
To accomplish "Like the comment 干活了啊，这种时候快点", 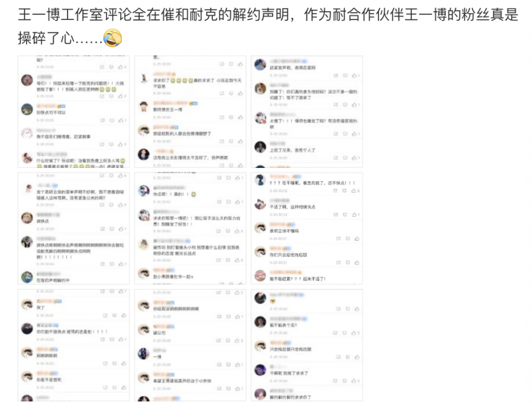I will [355, 215].
